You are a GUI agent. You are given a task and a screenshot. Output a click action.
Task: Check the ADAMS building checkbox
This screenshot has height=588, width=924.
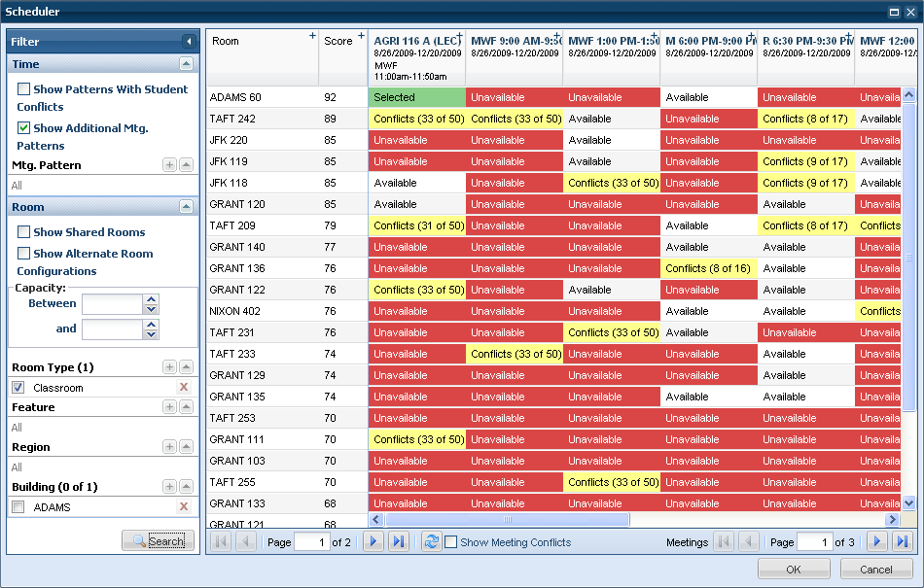18,506
